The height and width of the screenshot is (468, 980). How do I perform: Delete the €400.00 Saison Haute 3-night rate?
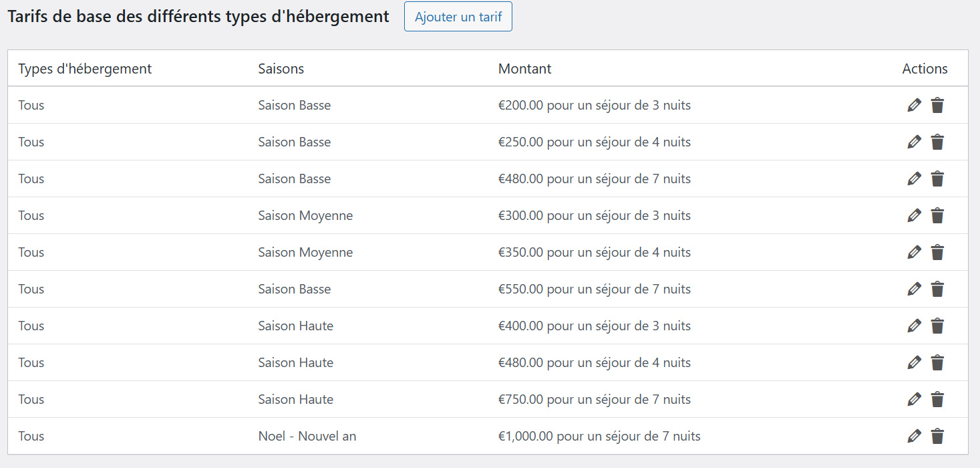[937, 326]
